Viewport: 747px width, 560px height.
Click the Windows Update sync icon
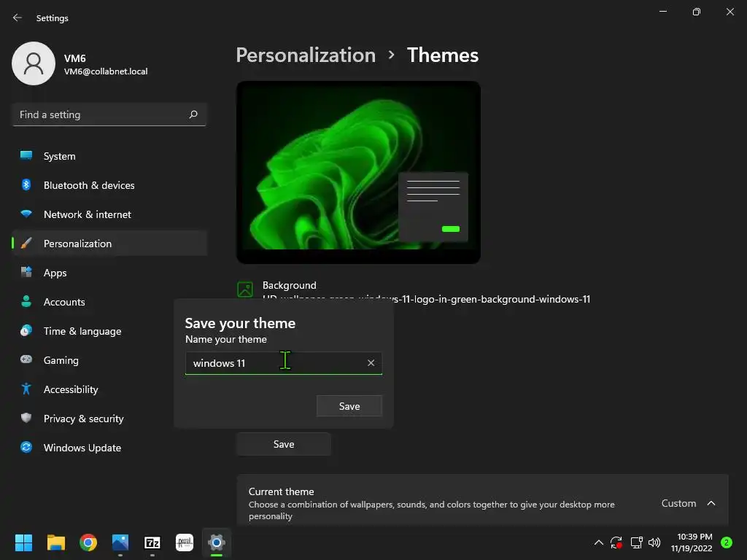coord(26,447)
